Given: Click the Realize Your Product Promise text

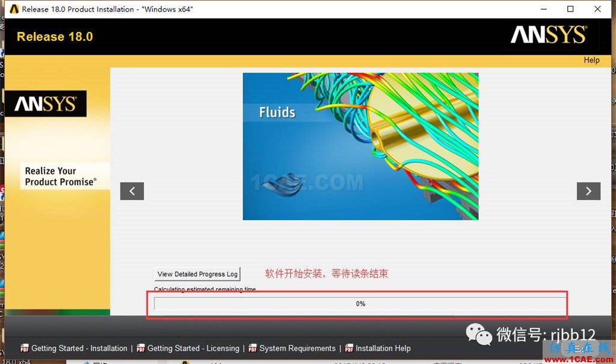Looking at the screenshot, I should click(61, 176).
